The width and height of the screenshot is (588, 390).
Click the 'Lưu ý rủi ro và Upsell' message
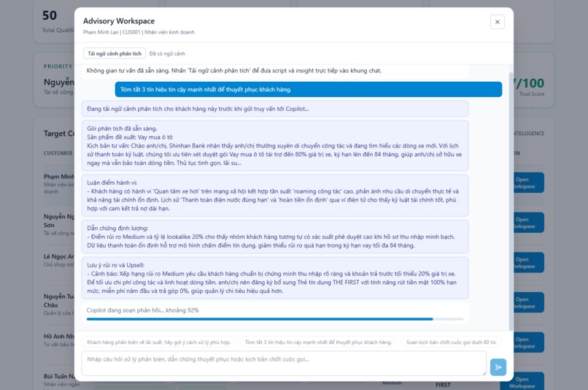pyautogui.click(x=275, y=278)
